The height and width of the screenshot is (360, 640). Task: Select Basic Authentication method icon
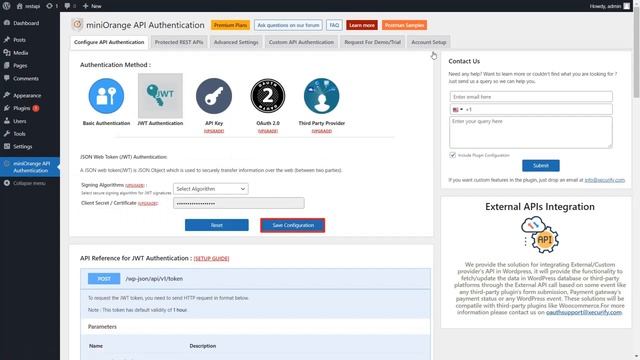(106, 96)
